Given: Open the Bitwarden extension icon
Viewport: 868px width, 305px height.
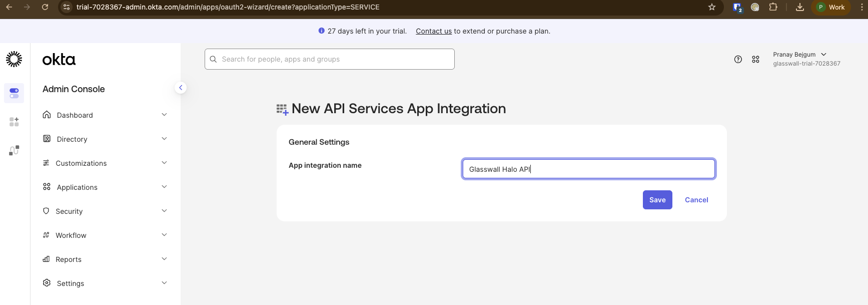Looking at the screenshot, I should (x=737, y=7).
